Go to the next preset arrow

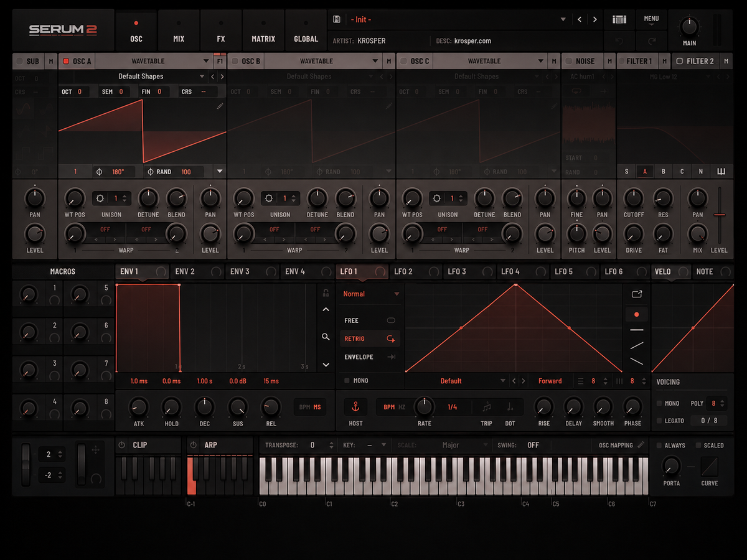pyautogui.click(x=595, y=19)
